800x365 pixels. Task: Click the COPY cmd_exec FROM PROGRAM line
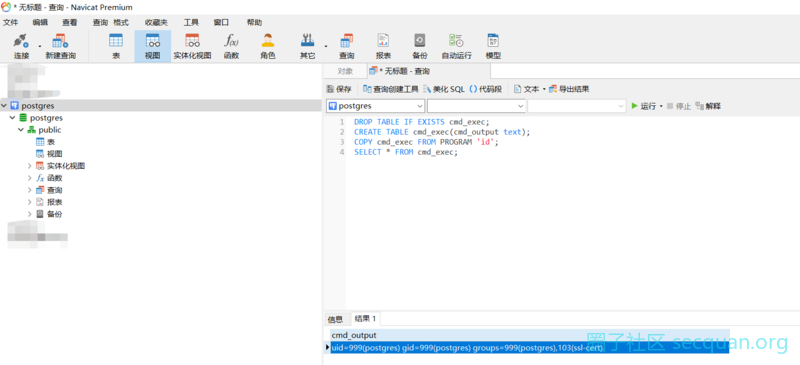(x=426, y=142)
